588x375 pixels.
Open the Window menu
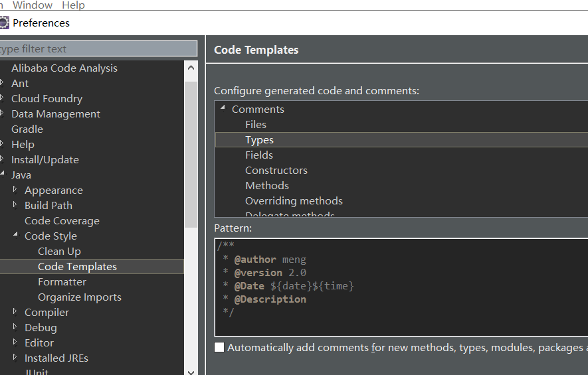coord(33,5)
